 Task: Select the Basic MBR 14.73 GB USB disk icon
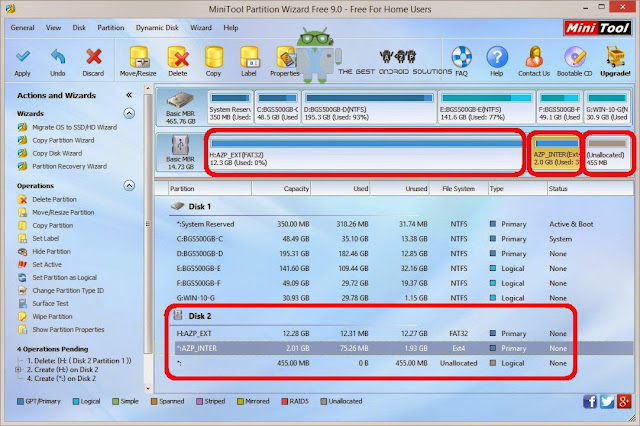click(180, 145)
